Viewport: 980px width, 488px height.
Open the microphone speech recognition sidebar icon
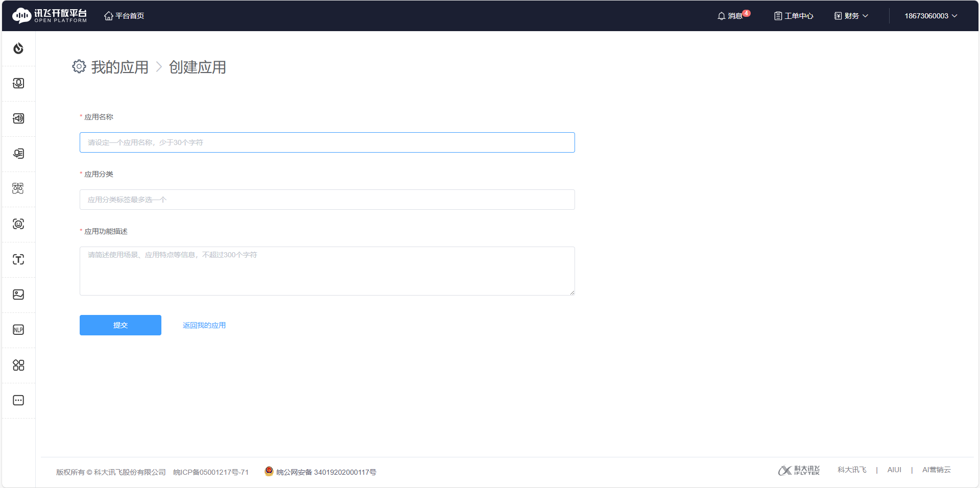18,83
